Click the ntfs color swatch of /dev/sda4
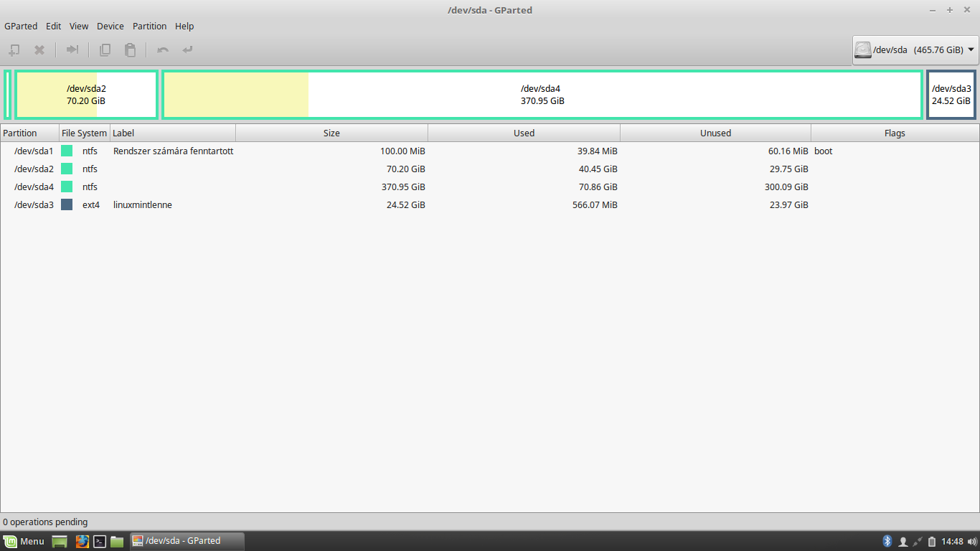 [x=67, y=187]
